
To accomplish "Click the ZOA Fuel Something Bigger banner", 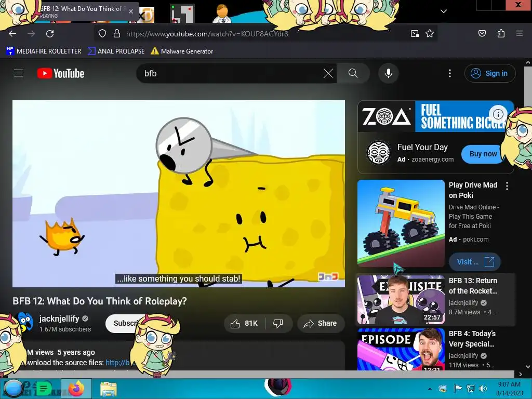I will (436, 116).
